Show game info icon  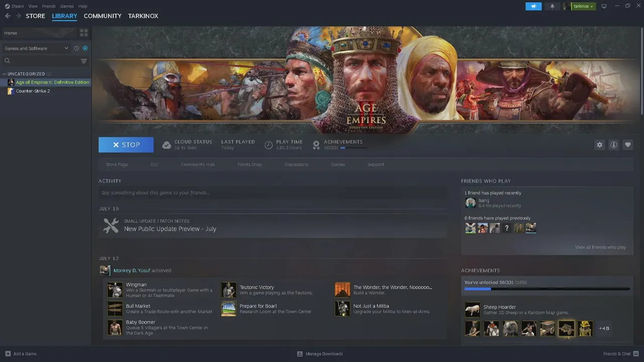pos(613,145)
